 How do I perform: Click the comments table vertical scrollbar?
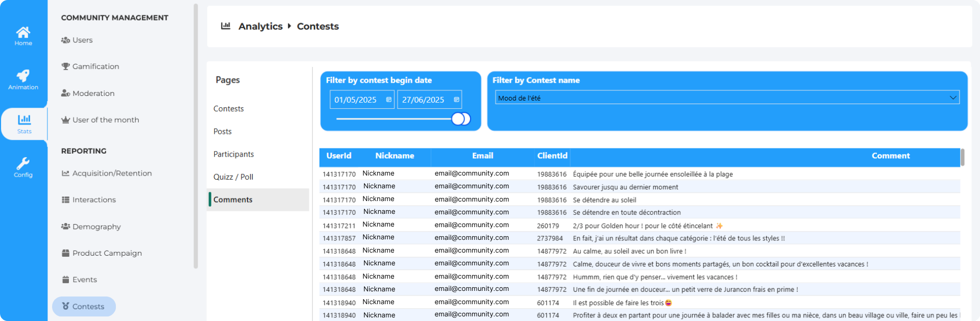[x=962, y=158]
